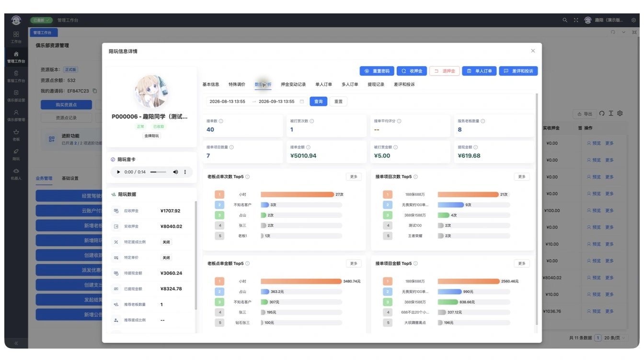This screenshot has width=644, height=362.
Task: Click the red 退押金 refund deposit button
Action: coord(444,71)
